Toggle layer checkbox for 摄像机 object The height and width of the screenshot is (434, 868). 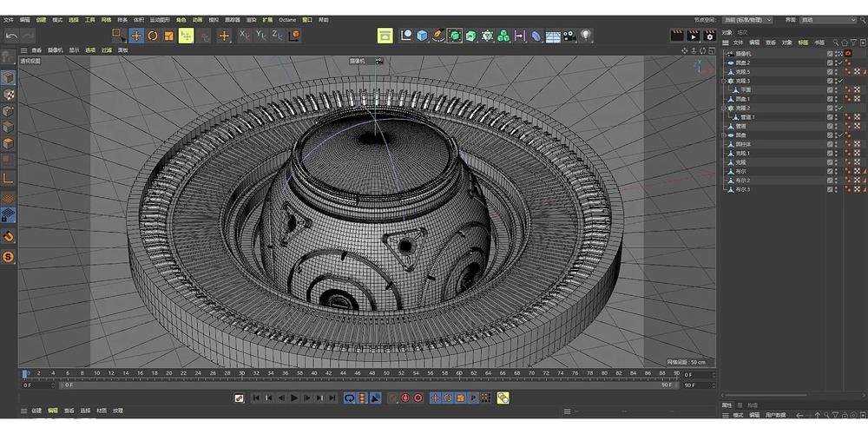tap(830, 54)
